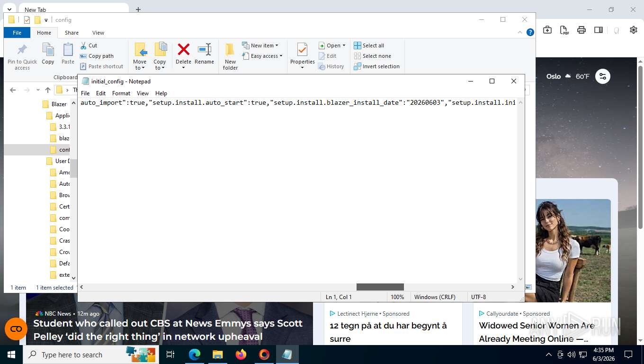Click Select all in the ribbon
644x364 pixels.
point(369,45)
